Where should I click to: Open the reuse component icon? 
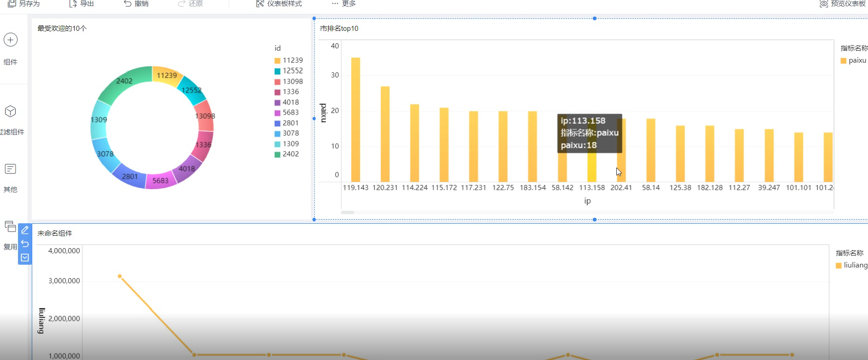tap(10, 226)
